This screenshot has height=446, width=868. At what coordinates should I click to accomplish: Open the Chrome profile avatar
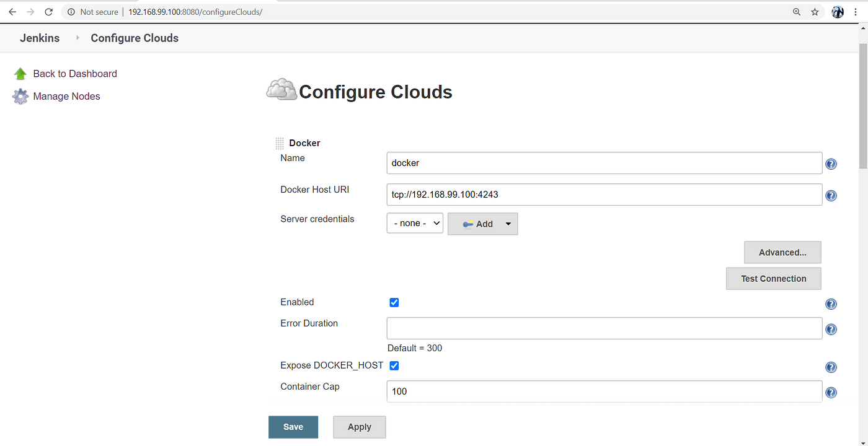pos(838,12)
